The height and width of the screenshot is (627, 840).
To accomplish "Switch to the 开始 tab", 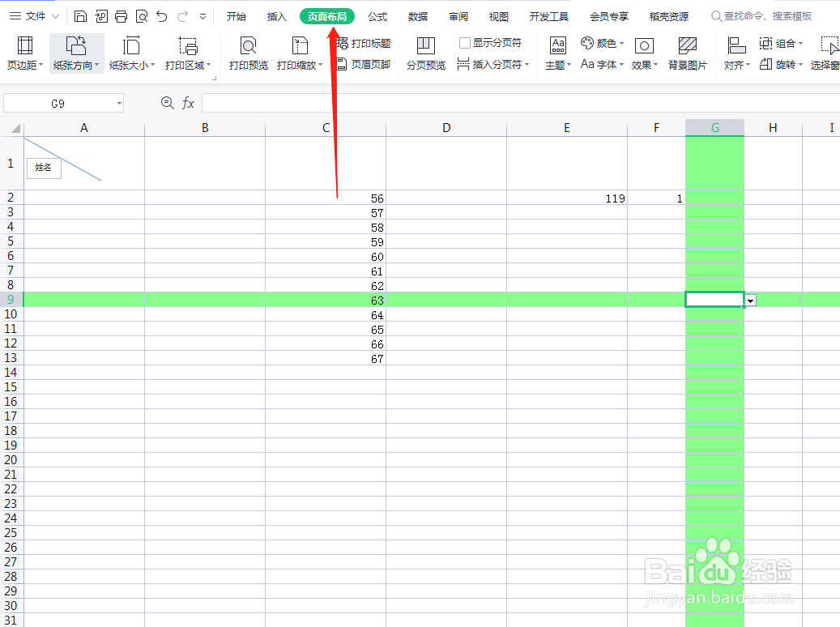I will (236, 17).
